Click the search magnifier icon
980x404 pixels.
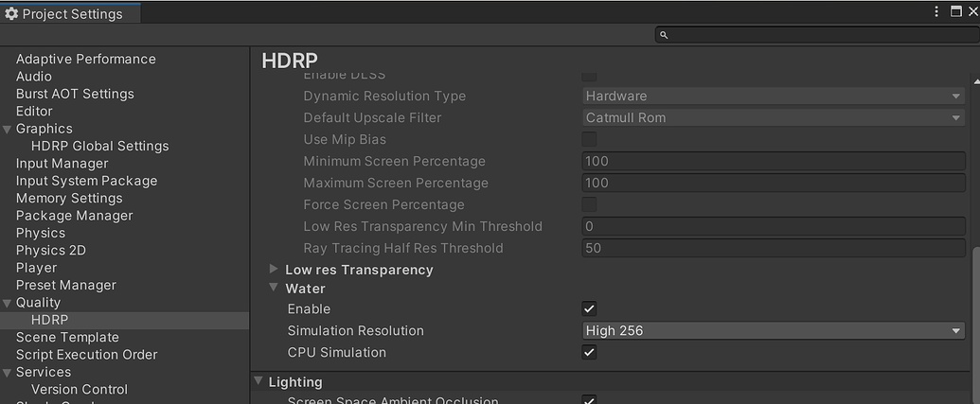[x=664, y=35]
